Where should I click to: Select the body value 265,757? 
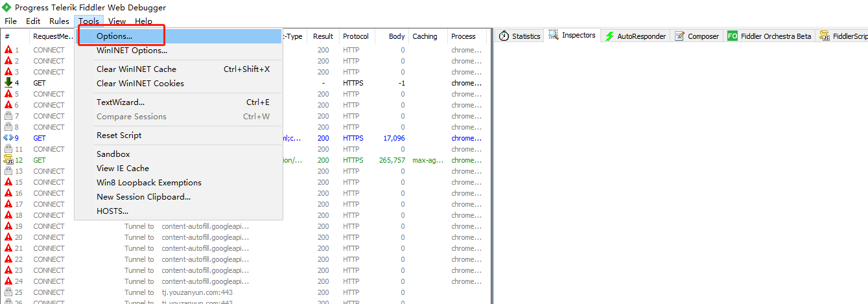[x=392, y=160]
